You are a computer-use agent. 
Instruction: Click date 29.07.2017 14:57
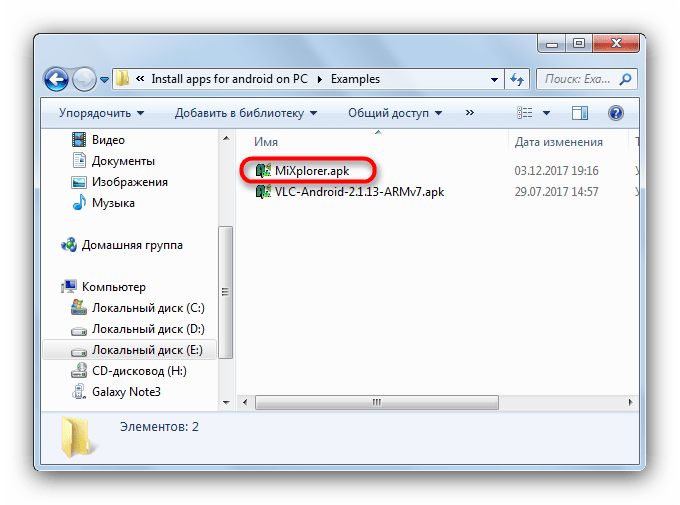tap(556, 192)
